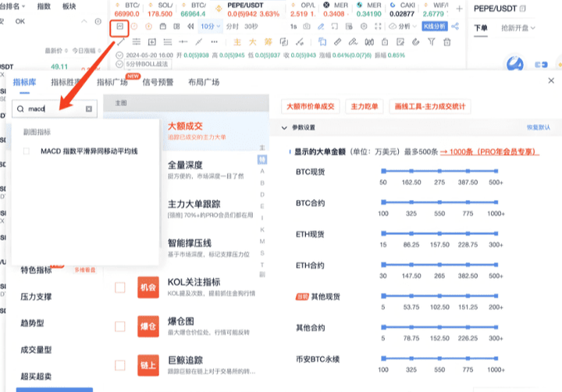Screen dimensions: 562x392
Task: Click the diagonal line drawing tool
Action: click(x=198, y=42)
